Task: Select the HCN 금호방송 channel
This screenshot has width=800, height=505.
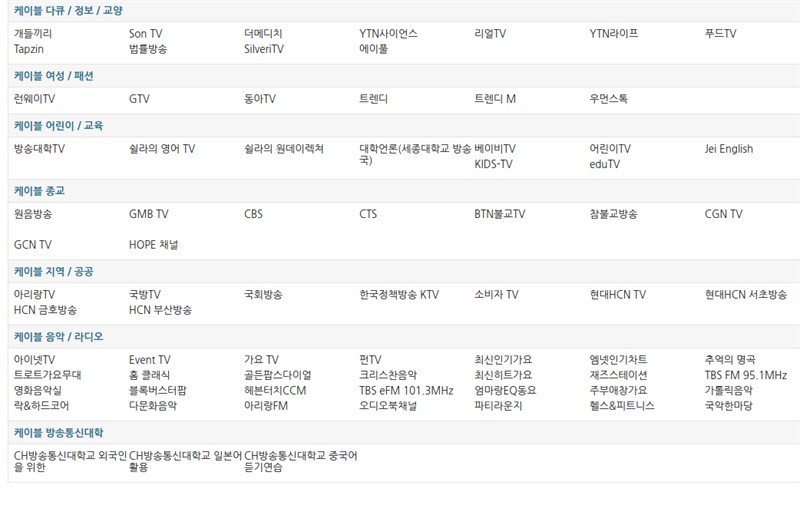Action: pyautogui.click(x=45, y=310)
